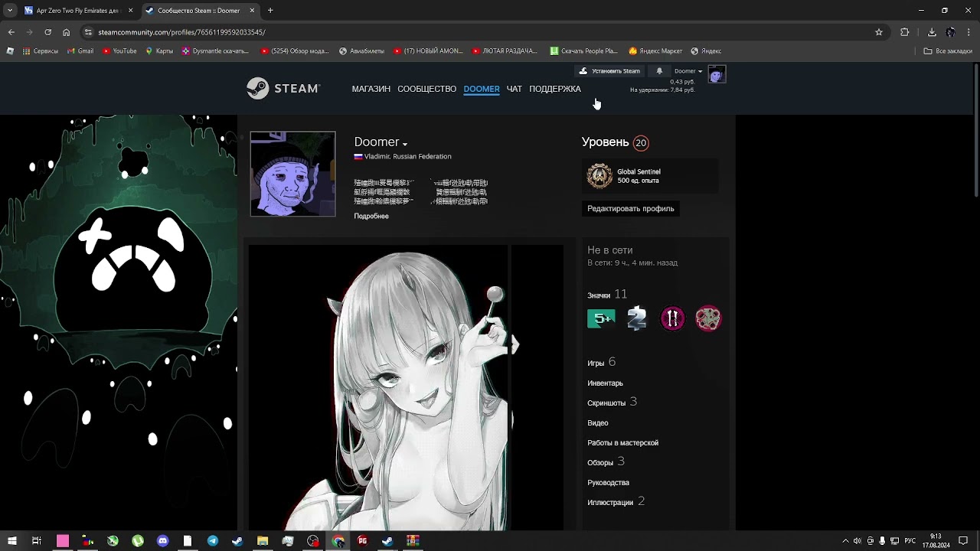Open Работы в мастерской link

click(622, 442)
